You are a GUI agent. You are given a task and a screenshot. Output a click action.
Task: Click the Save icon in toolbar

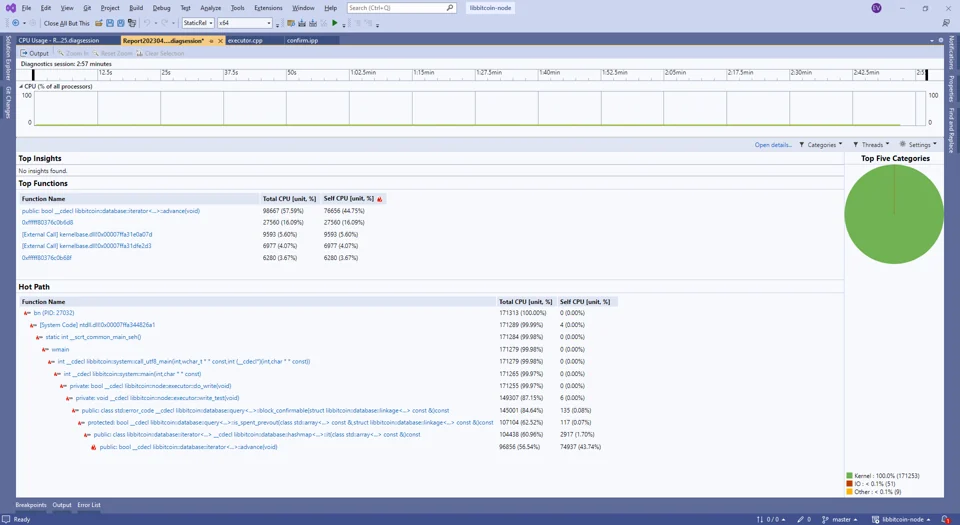coord(110,23)
